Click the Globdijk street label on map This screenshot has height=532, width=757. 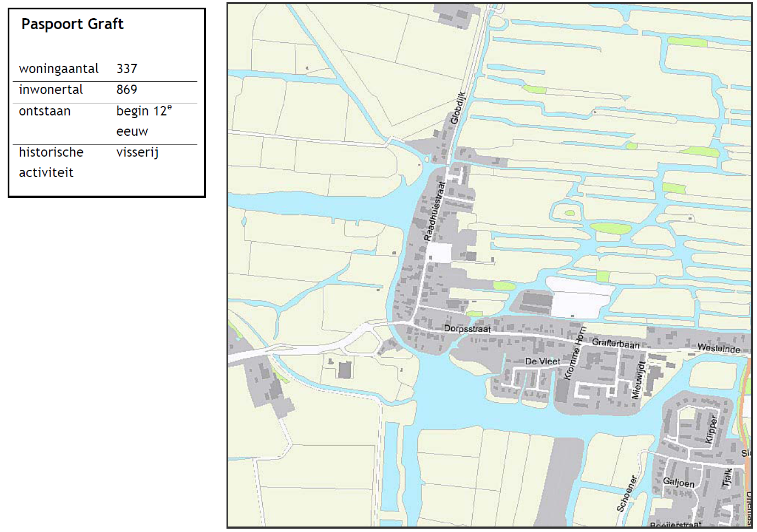pyautogui.click(x=458, y=108)
